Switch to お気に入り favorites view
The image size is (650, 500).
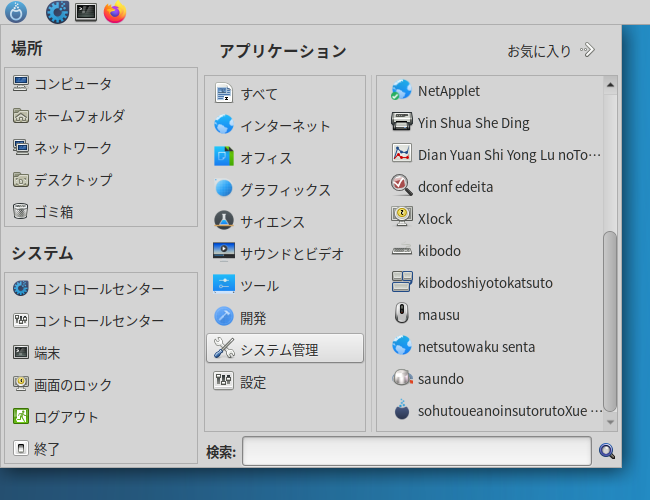tap(551, 51)
